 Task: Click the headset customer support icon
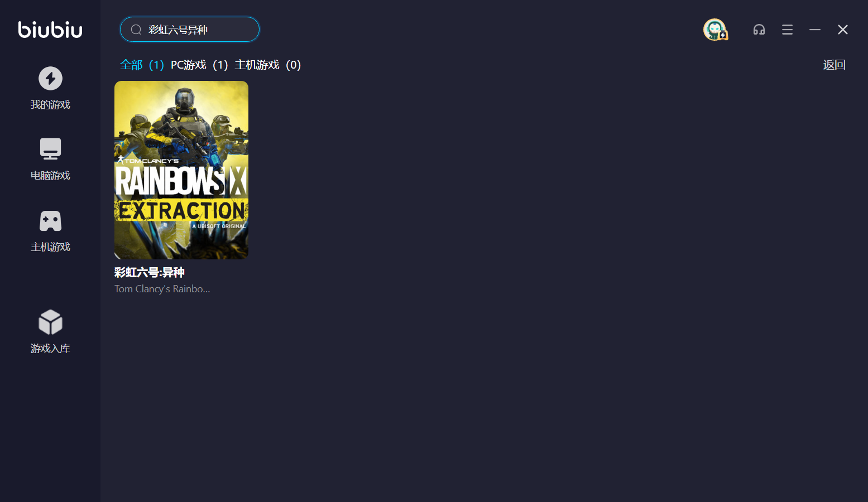point(759,30)
